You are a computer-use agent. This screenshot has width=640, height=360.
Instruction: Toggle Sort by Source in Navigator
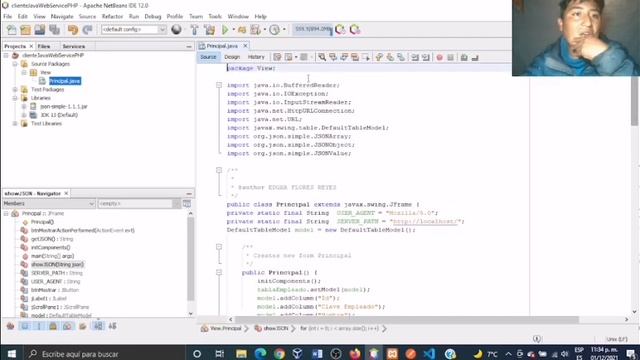(x=113, y=326)
